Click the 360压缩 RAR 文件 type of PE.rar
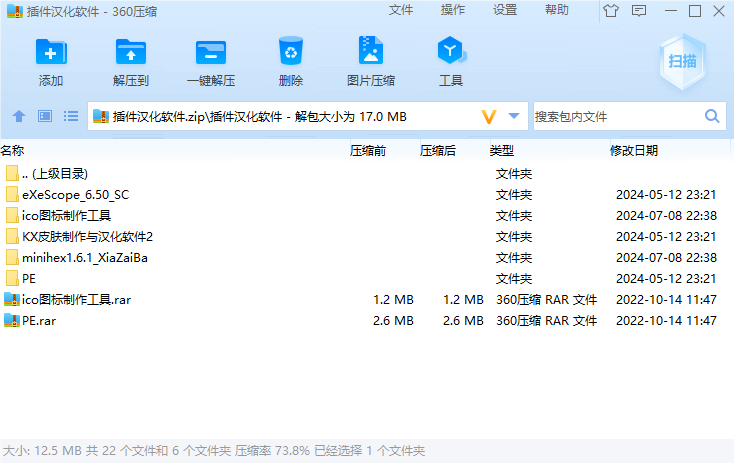The image size is (734, 463). coord(546,321)
